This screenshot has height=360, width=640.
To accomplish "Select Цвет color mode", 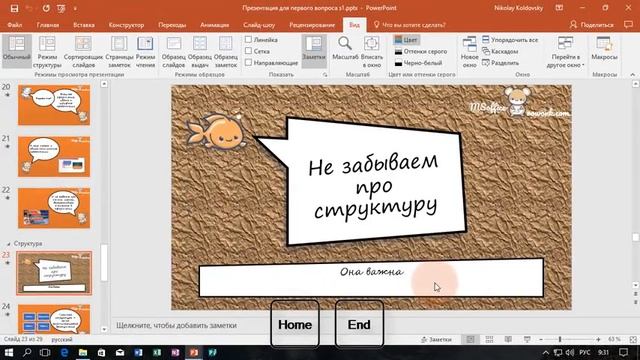I will [406, 40].
